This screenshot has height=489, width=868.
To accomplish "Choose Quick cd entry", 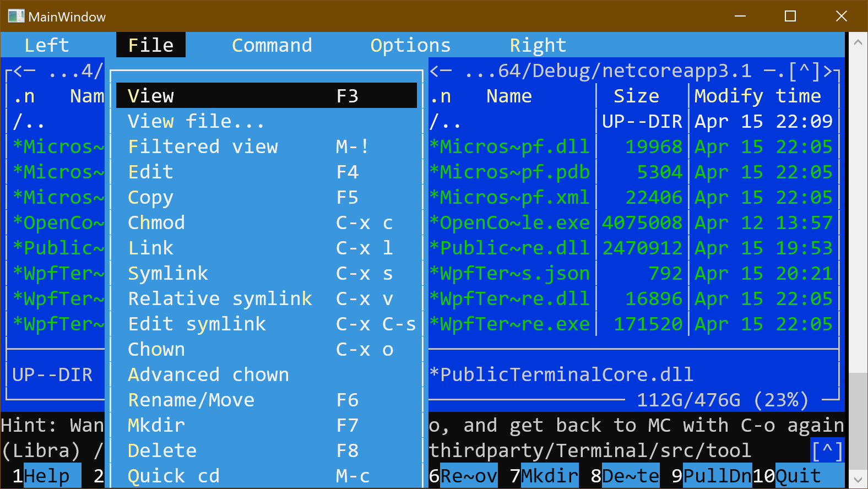I will click(x=267, y=475).
